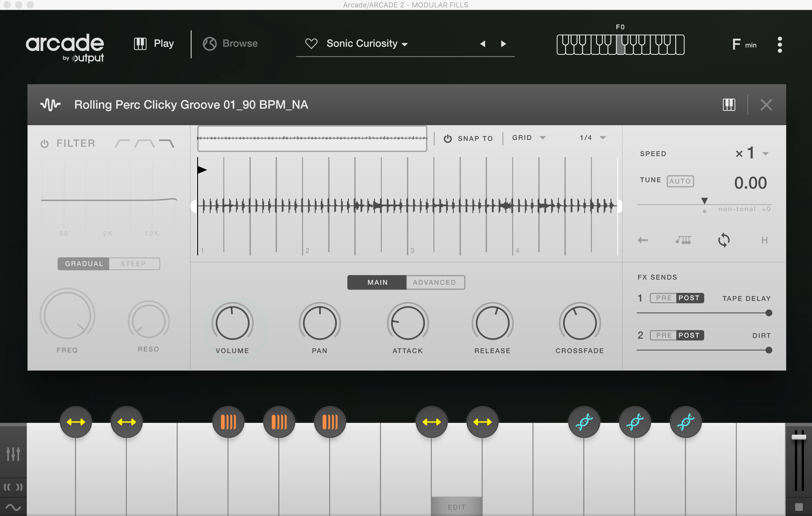The width and height of the screenshot is (812, 516).
Task: Click the first orange slicer key icon
Action: click(228, 422)
